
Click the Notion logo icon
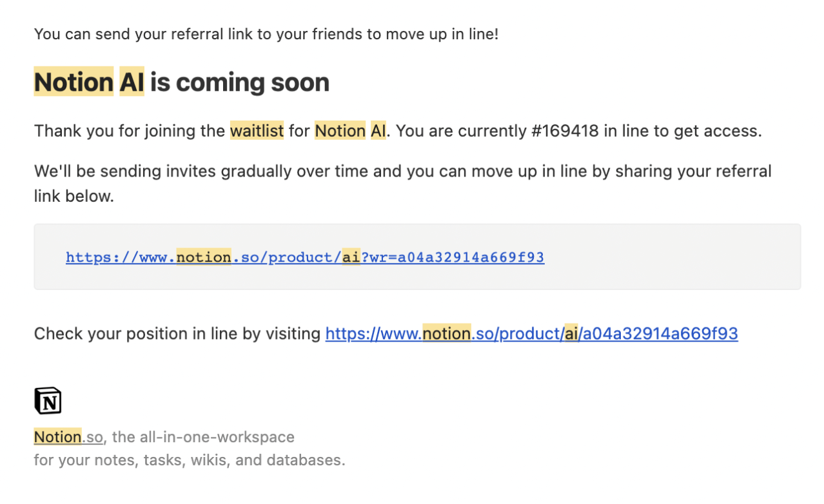48,400
